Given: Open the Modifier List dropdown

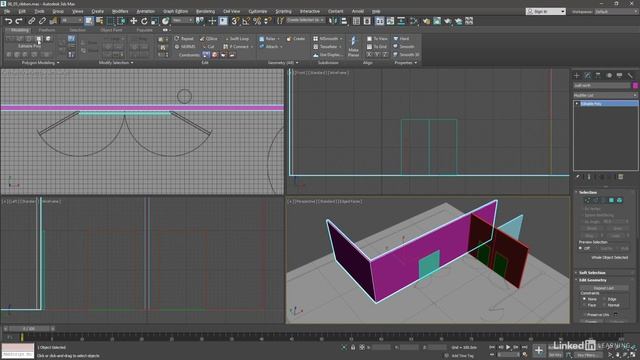Looking at the screenshot, I should [x=605, y=95].
